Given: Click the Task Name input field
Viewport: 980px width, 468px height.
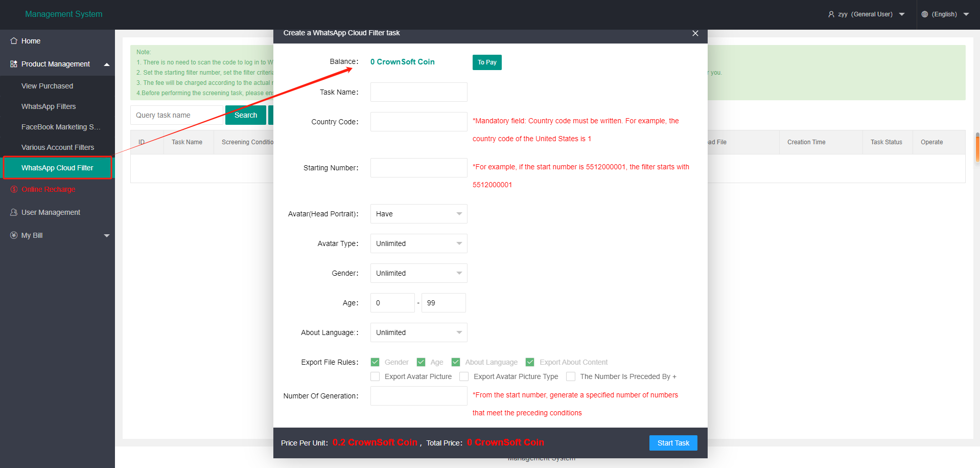Looking at the screenshot, I should tap(419, 92).
